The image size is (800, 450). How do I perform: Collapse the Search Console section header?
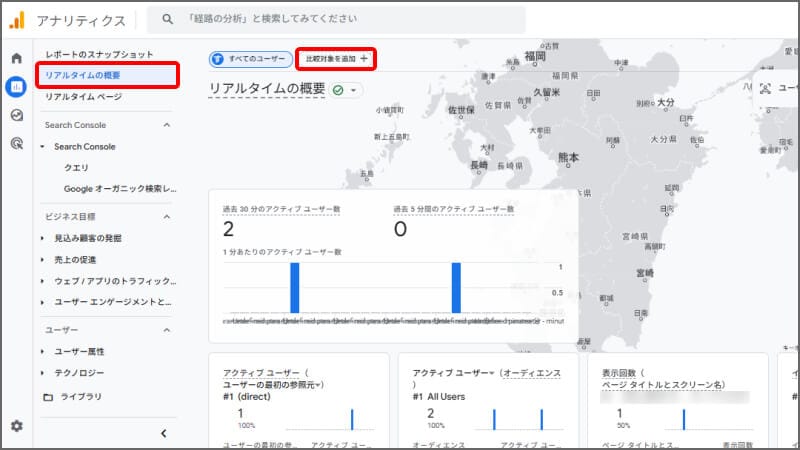[166, 125]
